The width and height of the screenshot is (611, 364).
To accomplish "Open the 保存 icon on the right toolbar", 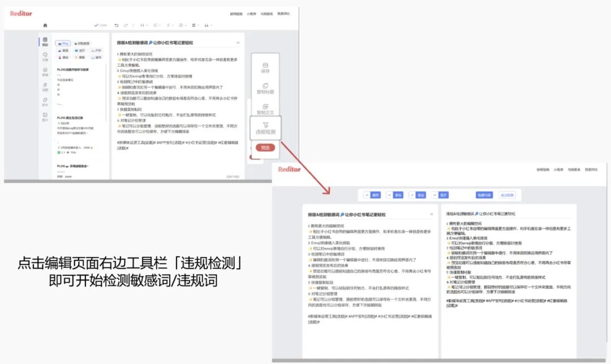I will (266, 68).
